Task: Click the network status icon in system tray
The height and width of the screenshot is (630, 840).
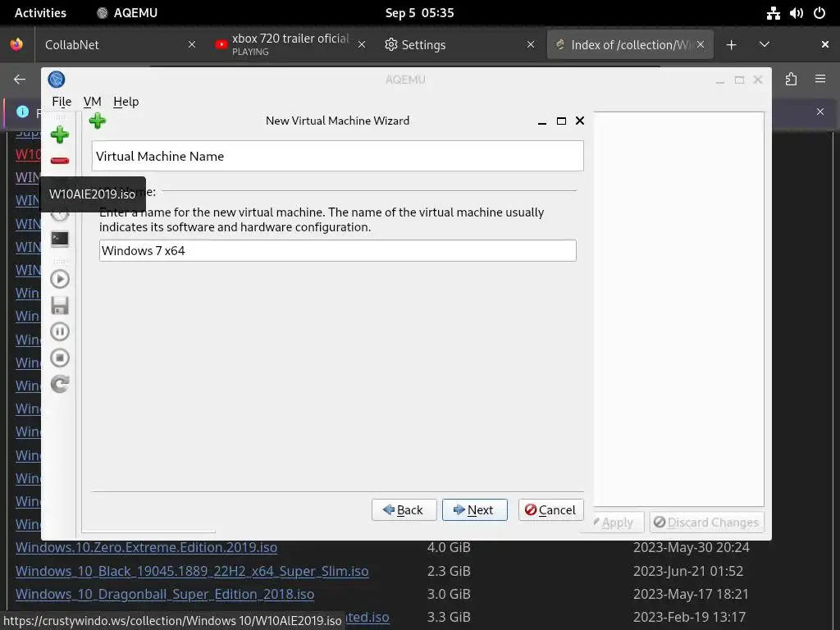Action: (773, 13)
